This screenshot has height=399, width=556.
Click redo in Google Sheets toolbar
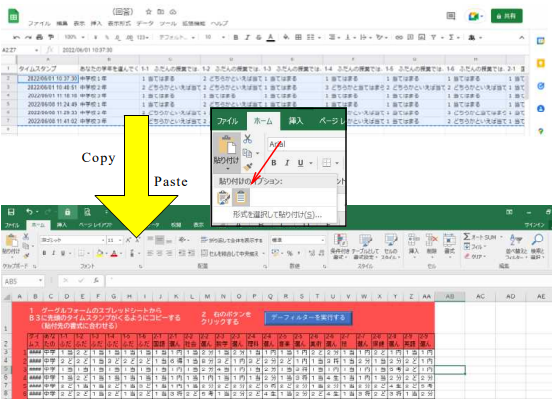(28, 37)
